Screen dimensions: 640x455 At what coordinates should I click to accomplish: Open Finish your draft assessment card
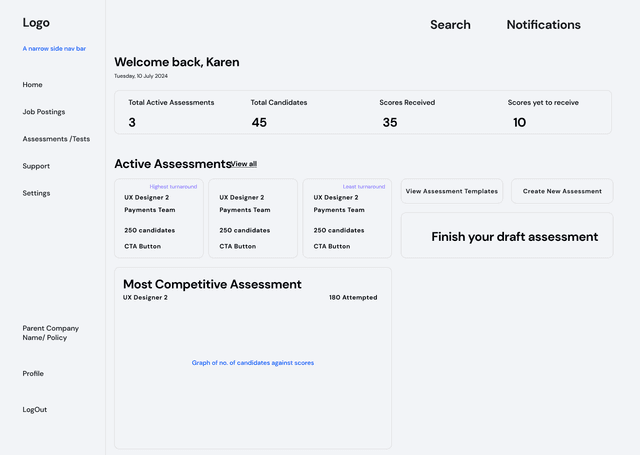pyautogui.click(x=507, y=235)
